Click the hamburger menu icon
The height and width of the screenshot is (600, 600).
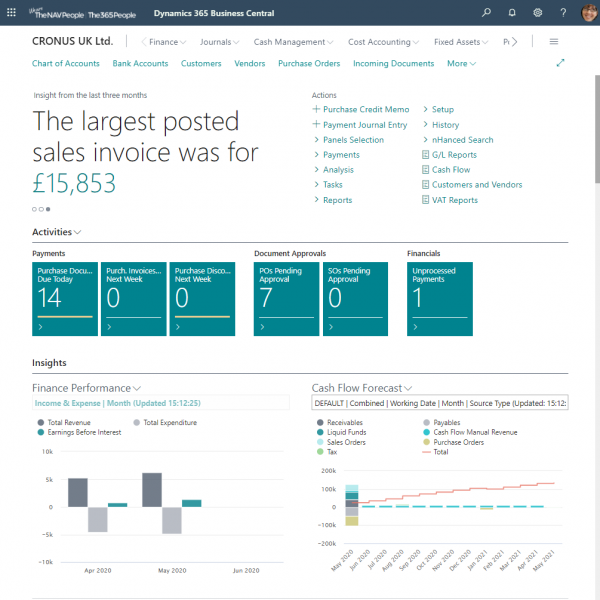(554, 41)
